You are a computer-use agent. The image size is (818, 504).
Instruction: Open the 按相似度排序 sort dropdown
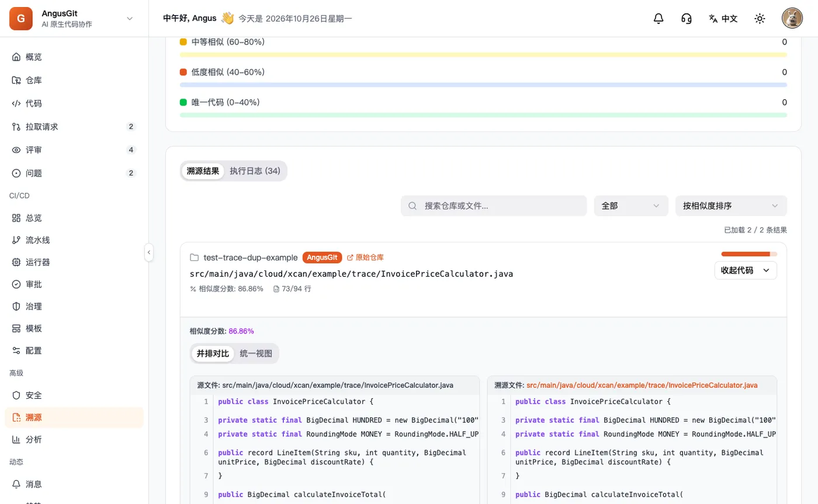point(731,206)
